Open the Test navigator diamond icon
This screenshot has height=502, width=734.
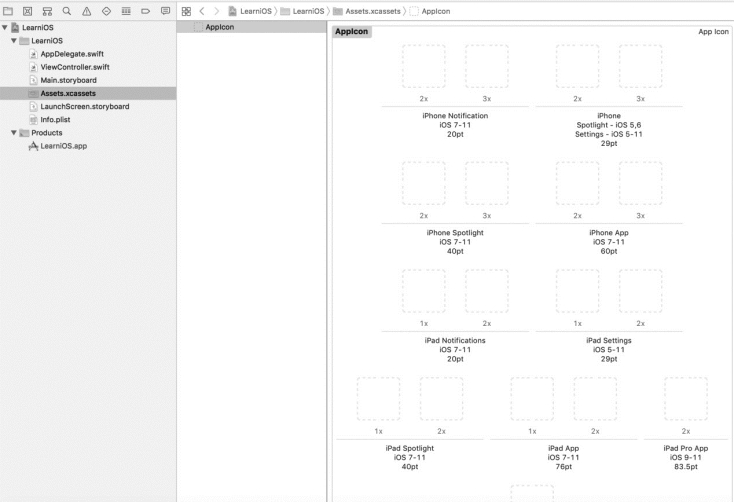coord(106,11)
